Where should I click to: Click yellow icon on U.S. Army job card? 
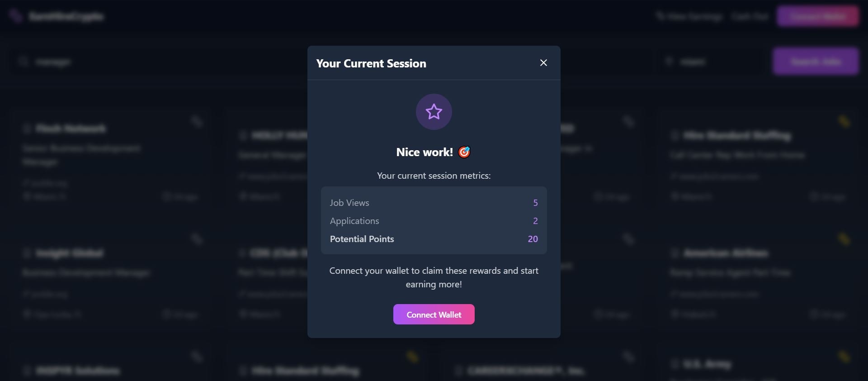point(844,357)
